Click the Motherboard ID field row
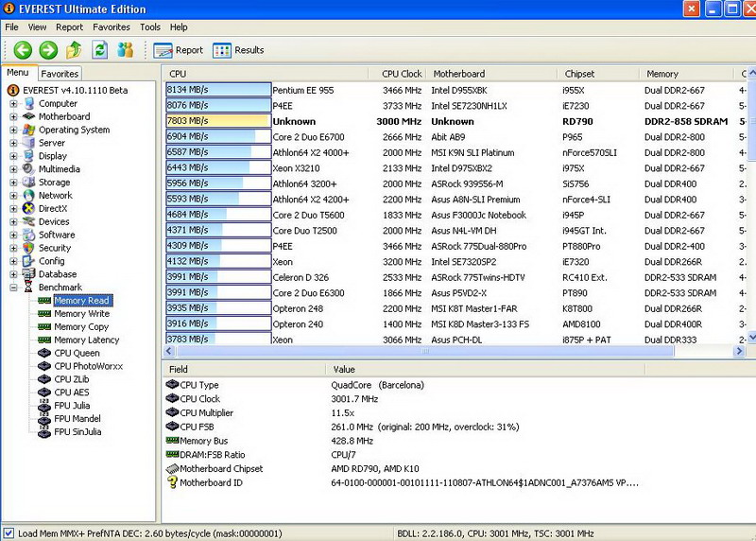The height and width of the screenshot is (541, 756). [x=403, y=482]
